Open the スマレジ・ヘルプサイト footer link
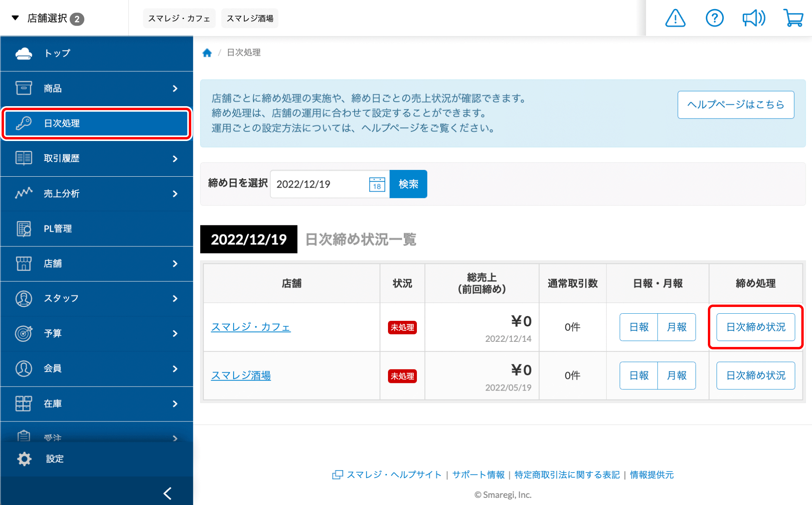 point(394,475)
